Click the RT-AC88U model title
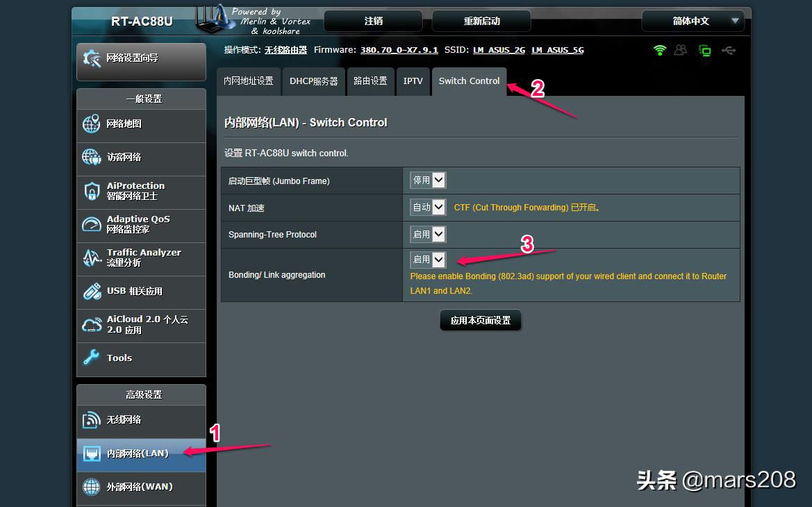The width and height of the screenshot is (812, 507). pyautogui.click(x=142, y=22)
